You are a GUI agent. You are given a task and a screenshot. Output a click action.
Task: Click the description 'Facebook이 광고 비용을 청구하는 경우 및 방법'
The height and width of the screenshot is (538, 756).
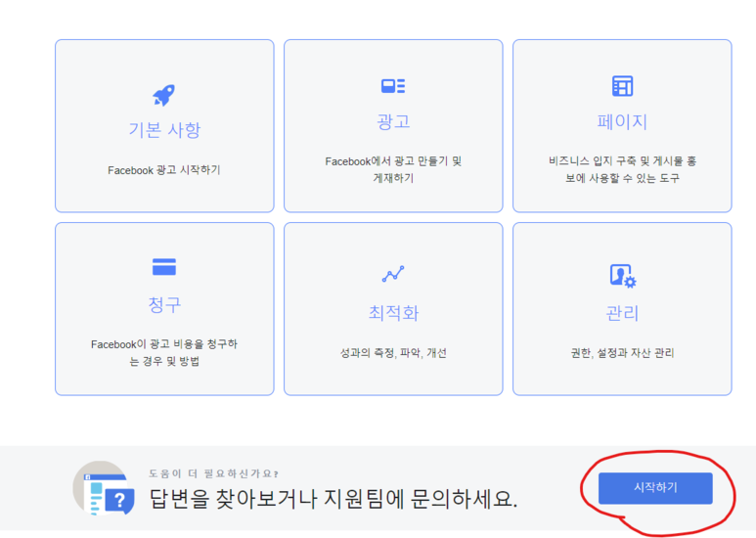pyautogui.click(x=164, y=353)
